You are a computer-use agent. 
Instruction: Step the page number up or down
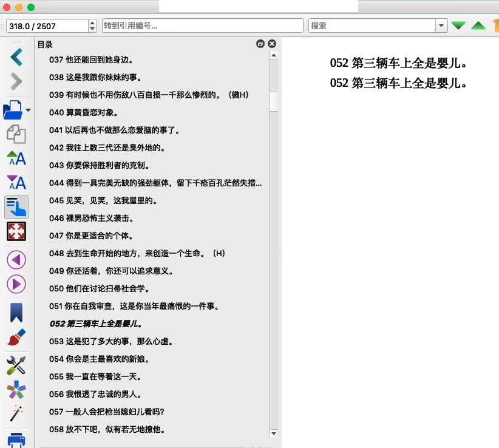pyautogui.click(x=92, y=25)
